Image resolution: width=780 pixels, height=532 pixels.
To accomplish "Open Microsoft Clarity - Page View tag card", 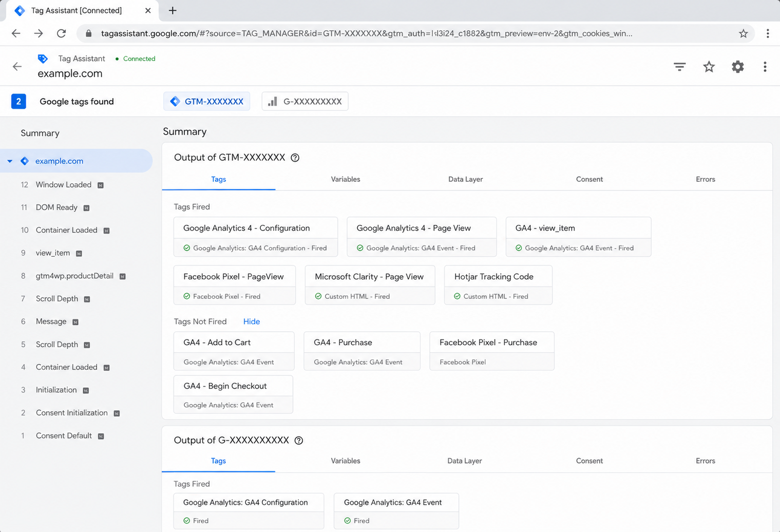I will point(370,285).
